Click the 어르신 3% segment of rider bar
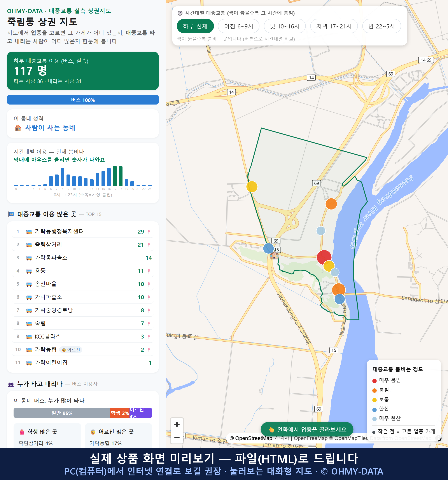This screenshot has height=480, width=448. coord(141,413)
